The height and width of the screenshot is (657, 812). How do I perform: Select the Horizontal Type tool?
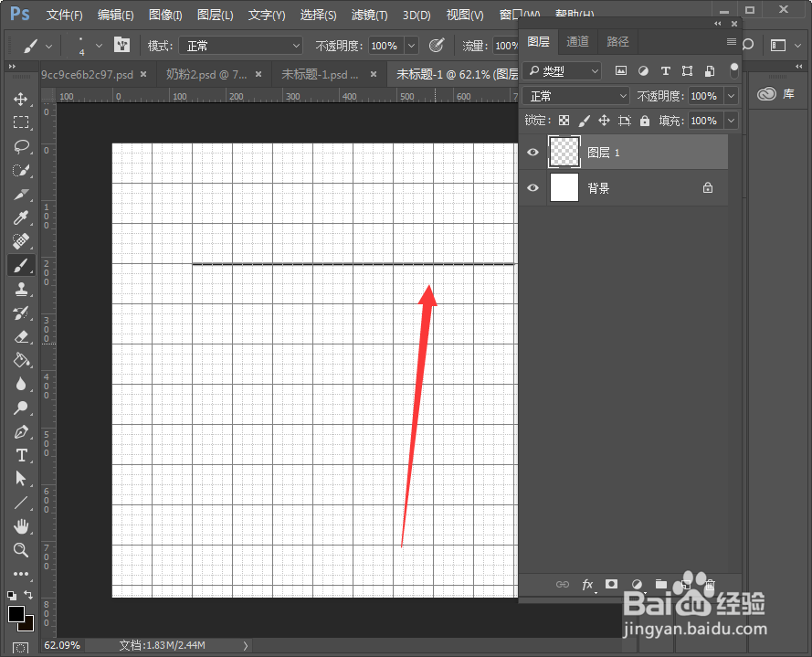coord(21,455)
